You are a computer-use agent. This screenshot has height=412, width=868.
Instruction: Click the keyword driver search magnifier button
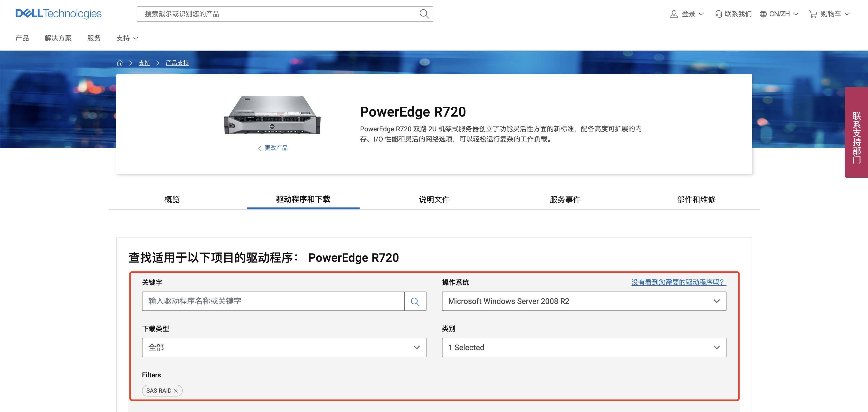click(415, 301)
